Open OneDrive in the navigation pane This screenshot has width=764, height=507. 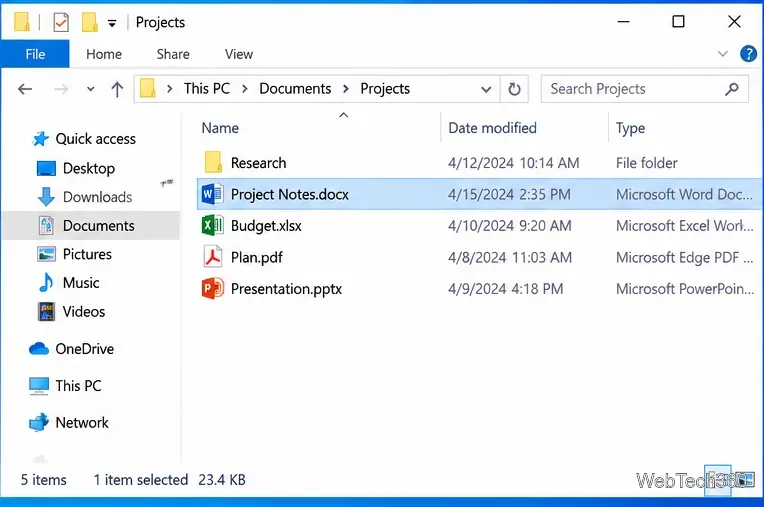tap(84, 349)
